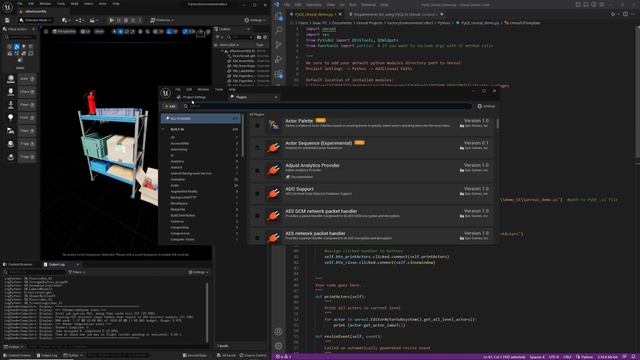Open the Unreal Editor Window menu
Viewport: 640px width, 360px height.
point(45,4)
